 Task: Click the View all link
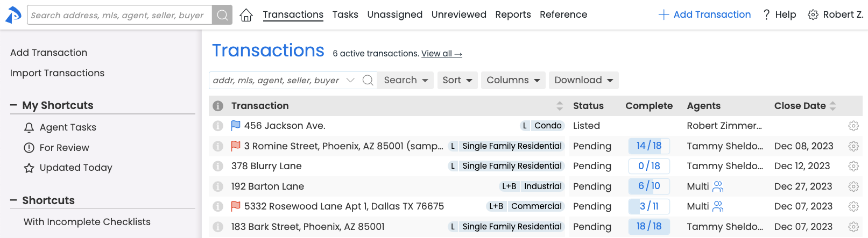coord(441,54)
